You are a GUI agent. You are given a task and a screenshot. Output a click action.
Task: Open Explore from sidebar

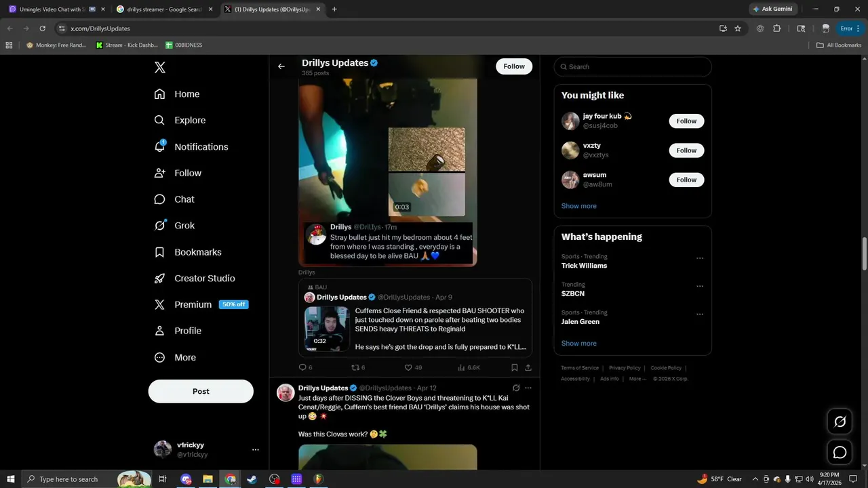coord(180,120)
